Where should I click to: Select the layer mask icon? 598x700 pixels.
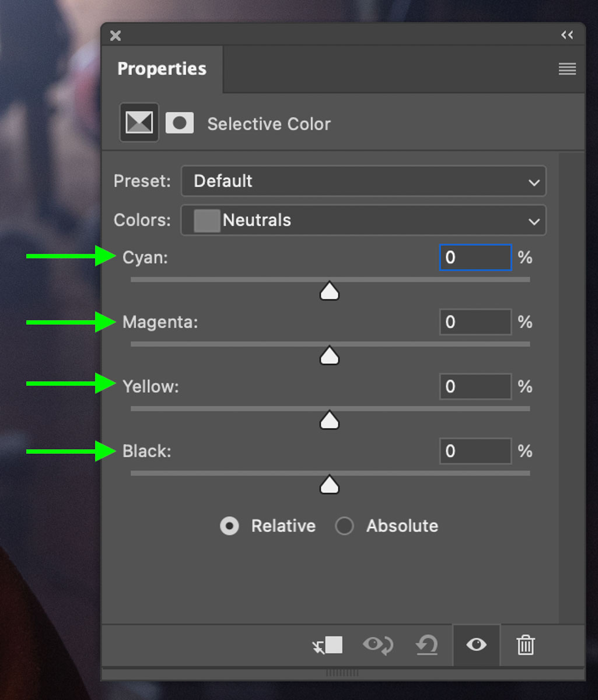[180, 123]
